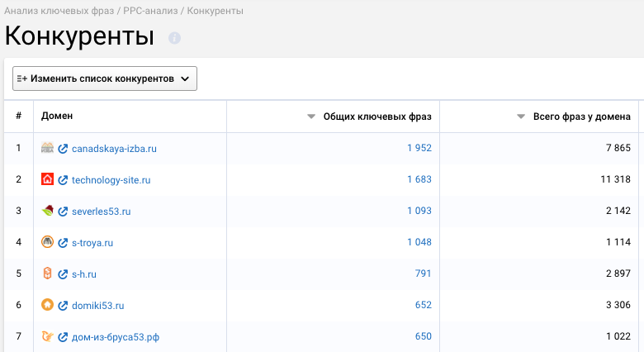Click the info icon beside Конкуренты heading
Screen dimensions: 644x352
(x=174, y=38)
